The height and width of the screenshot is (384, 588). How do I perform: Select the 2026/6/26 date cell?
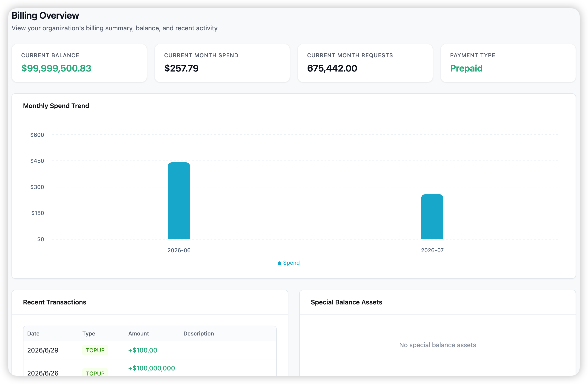(43, 373)
